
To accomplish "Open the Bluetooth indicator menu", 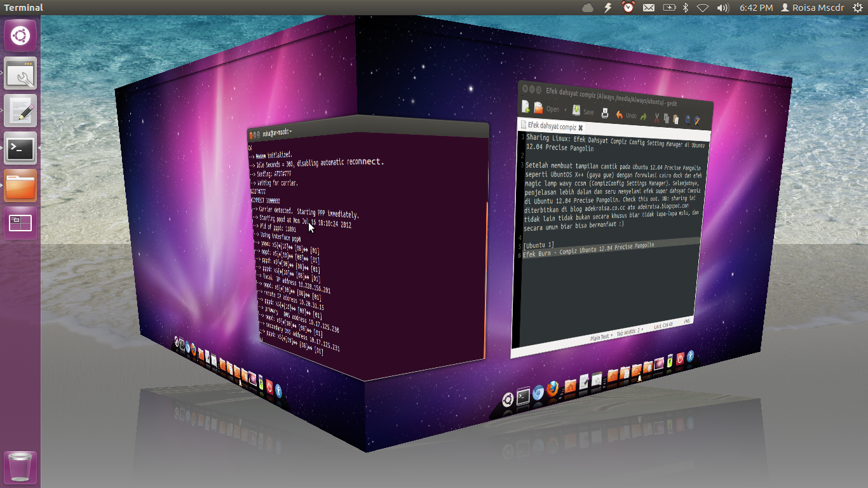I will click(x=686, y=8).
